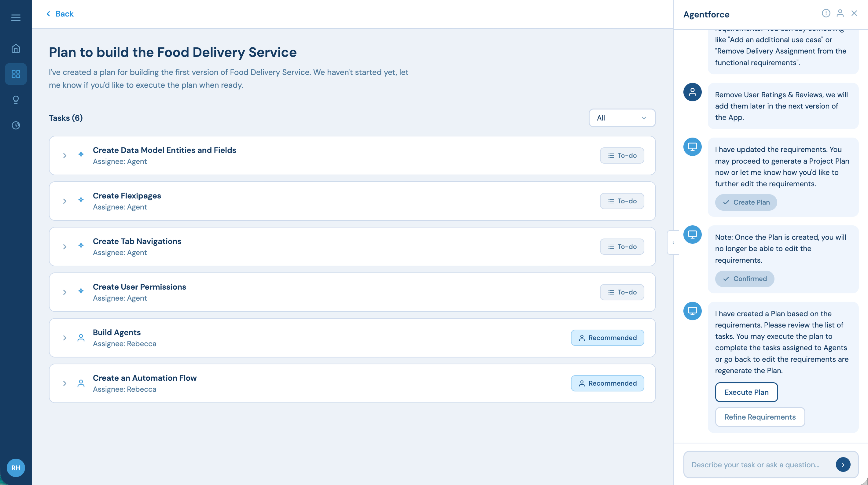Click To-do status on Create Data Model Entities
Screen dimensions: 868x485
tap(622, 155)
